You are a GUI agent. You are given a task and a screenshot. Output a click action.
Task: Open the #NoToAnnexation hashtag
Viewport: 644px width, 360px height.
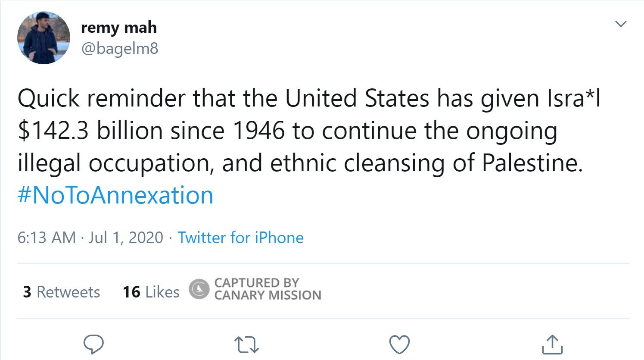pyautogui.click(x=115, y=195)
